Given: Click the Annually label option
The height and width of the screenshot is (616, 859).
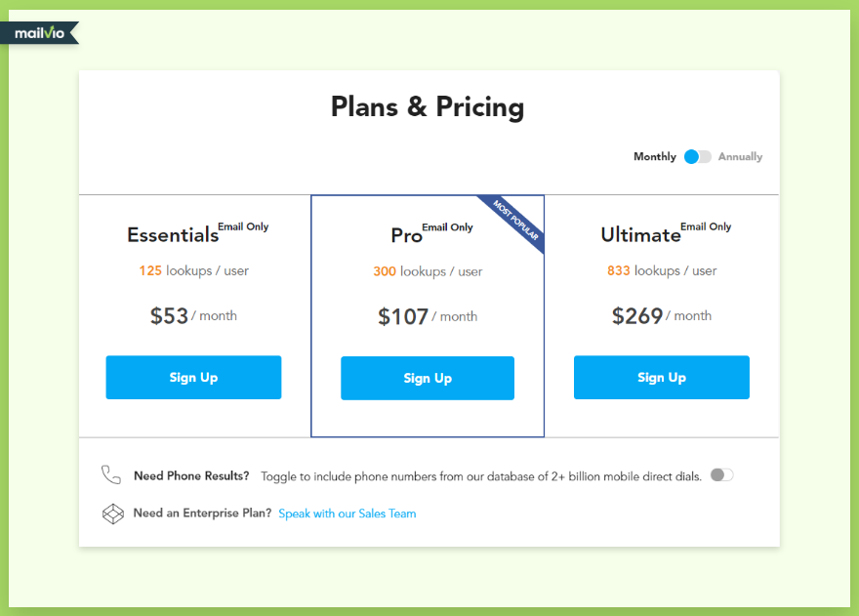Looking at the screenshot, I should tap(740, 156).
